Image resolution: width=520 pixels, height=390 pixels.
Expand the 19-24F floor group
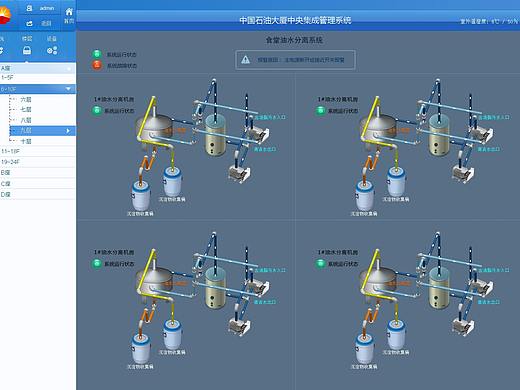tap(38, 162)
